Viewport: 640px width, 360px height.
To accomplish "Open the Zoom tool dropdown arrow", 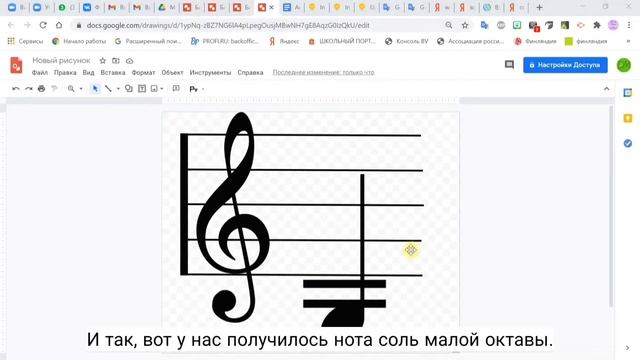I will (81, 89).
